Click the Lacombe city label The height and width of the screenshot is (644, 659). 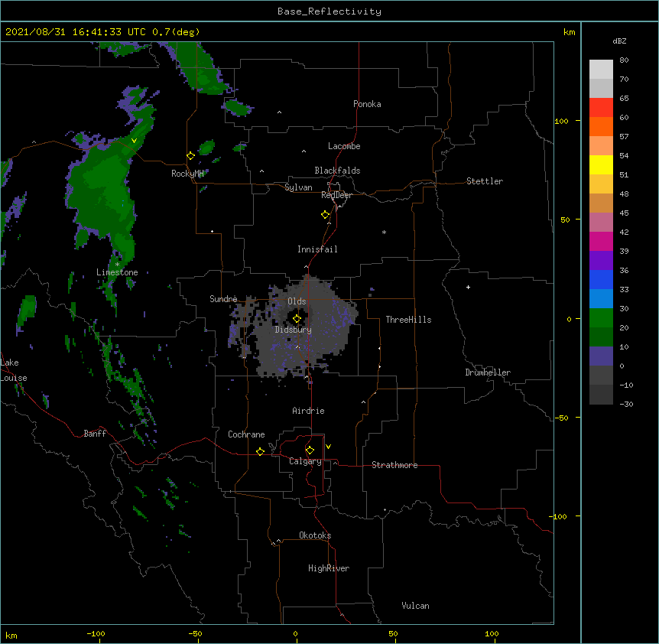[x=344, y=146]
